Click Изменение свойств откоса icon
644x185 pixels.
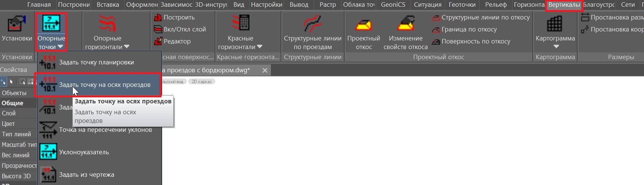405,25
